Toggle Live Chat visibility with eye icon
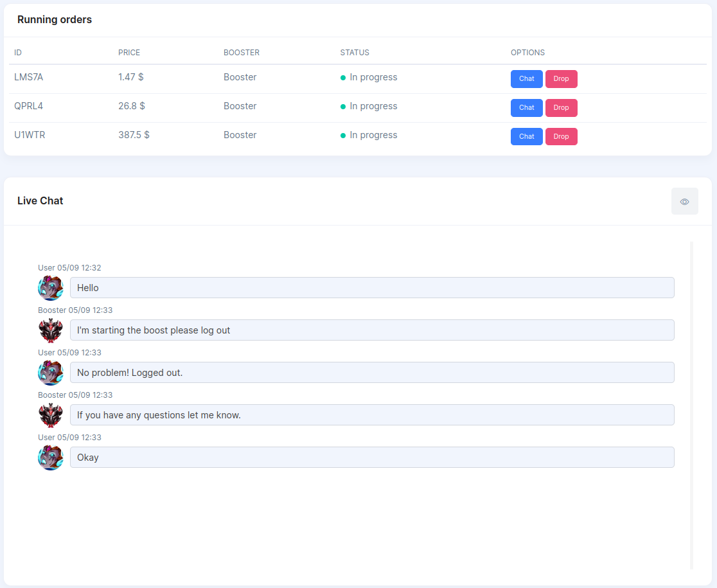Viewport: 717px width, 588px height. pyautogui.click(x=684, y=202)
